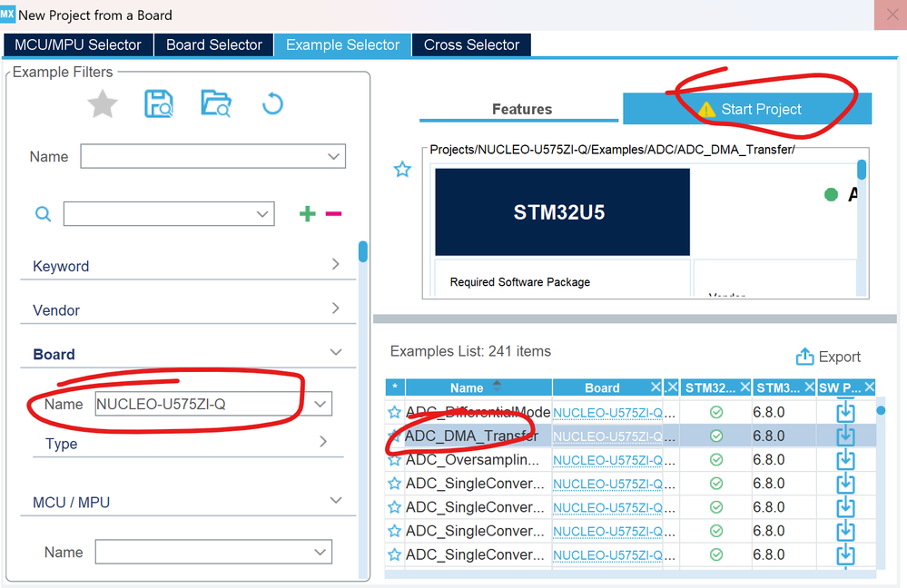Select the Example Selector tab
The width and height of the screenshot is (907, 588).
pos(342,45)
